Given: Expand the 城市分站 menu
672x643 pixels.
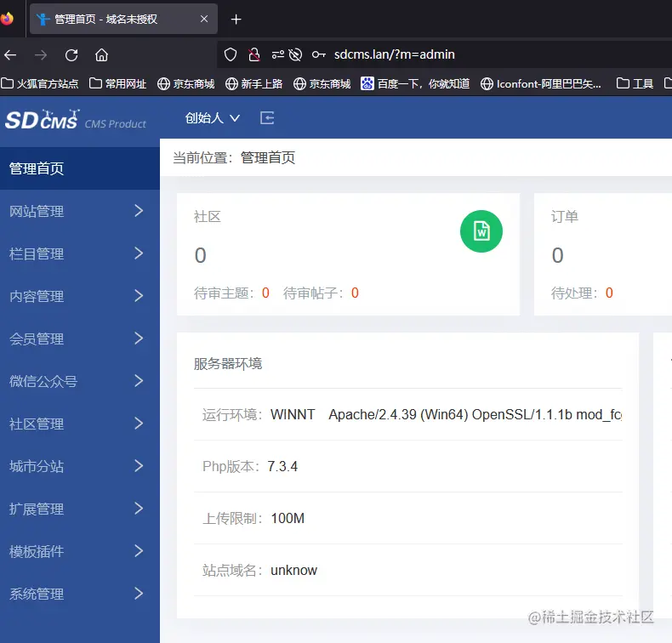Looking at the screenshot, I should (x=80, y=465).
